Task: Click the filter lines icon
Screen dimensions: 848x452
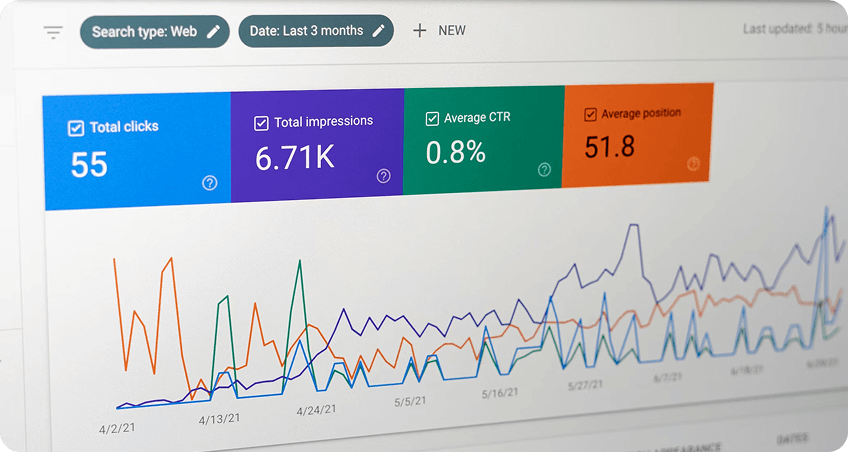Action: (x=53, y=32)
